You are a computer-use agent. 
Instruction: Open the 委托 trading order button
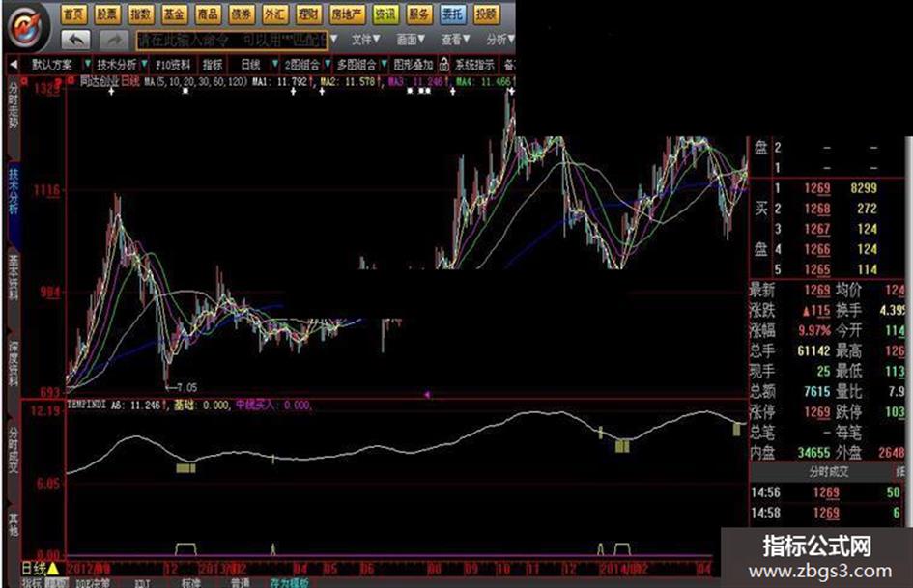pos(452,14)
